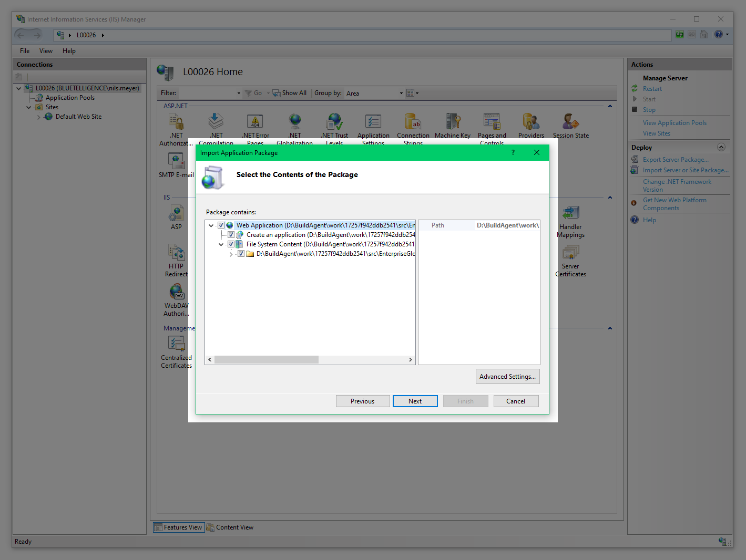This screenshot has height=560, width=746.
Task: Uncheck the Web Application checkbox
Action: pos(221,225)
